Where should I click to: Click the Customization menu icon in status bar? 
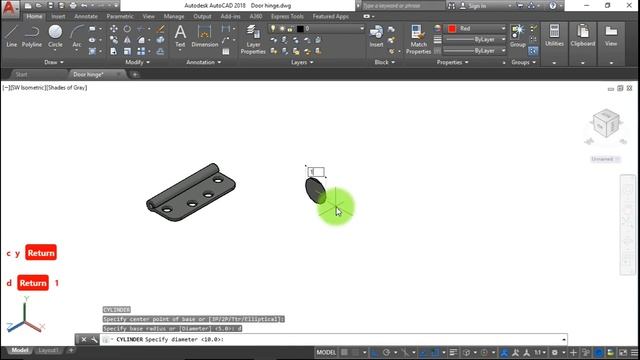click(x=634, y=352)
